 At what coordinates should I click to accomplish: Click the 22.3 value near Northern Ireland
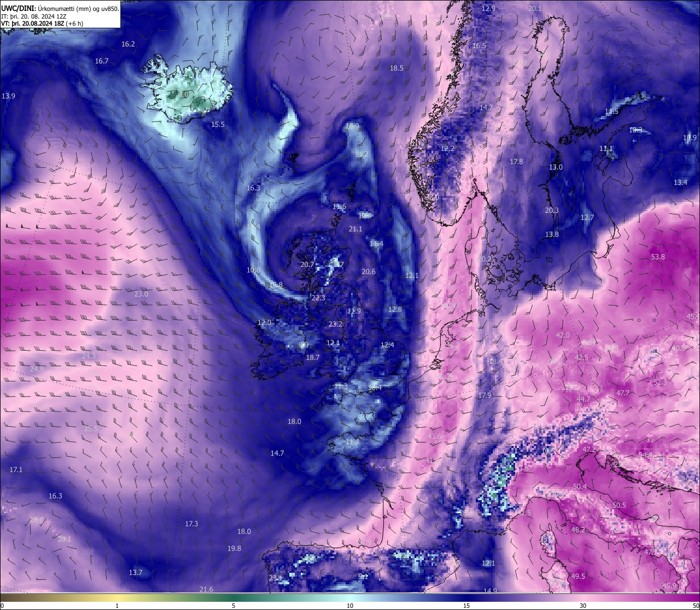click(318, 298)
